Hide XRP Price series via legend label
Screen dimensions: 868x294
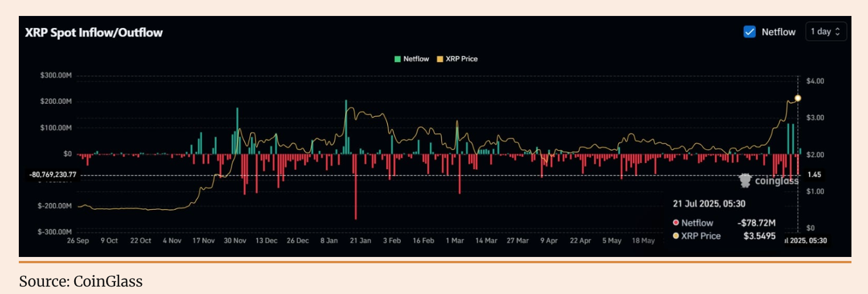coord(461,59)
